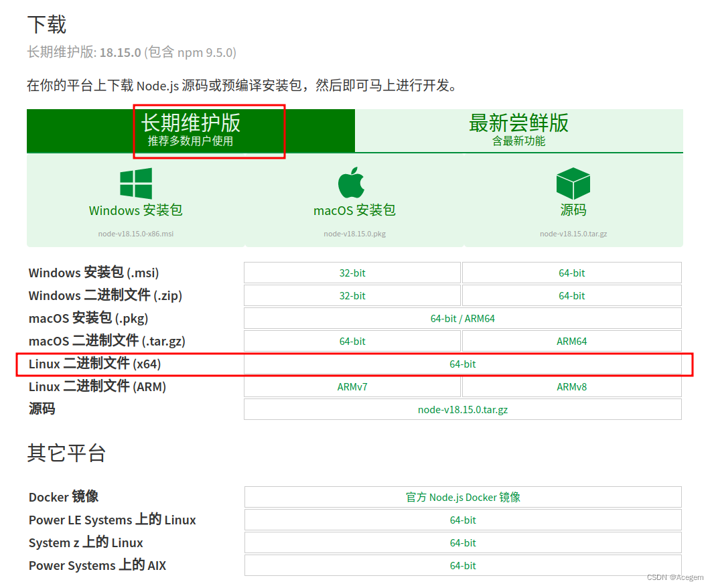This screenshot has width=714, height=588.
Task: Select the Windows 安装包 download option
Action: pyautogui.click(x=136, y=209)
